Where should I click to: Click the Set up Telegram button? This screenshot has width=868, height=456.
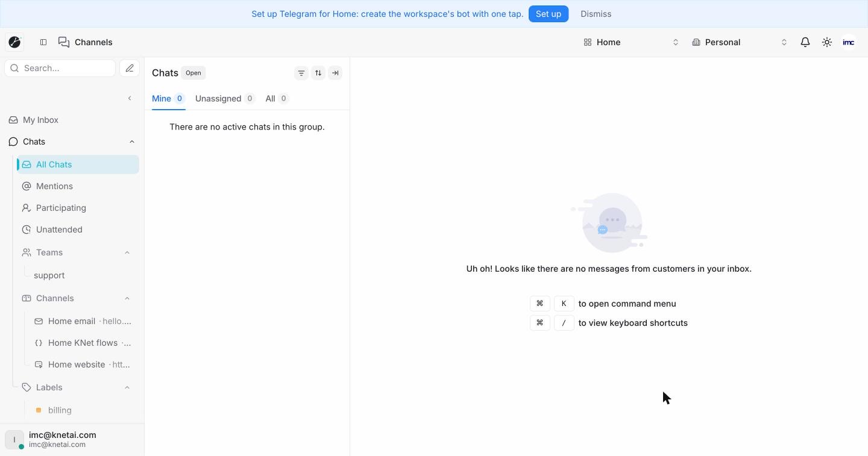(x=549, y=14)
